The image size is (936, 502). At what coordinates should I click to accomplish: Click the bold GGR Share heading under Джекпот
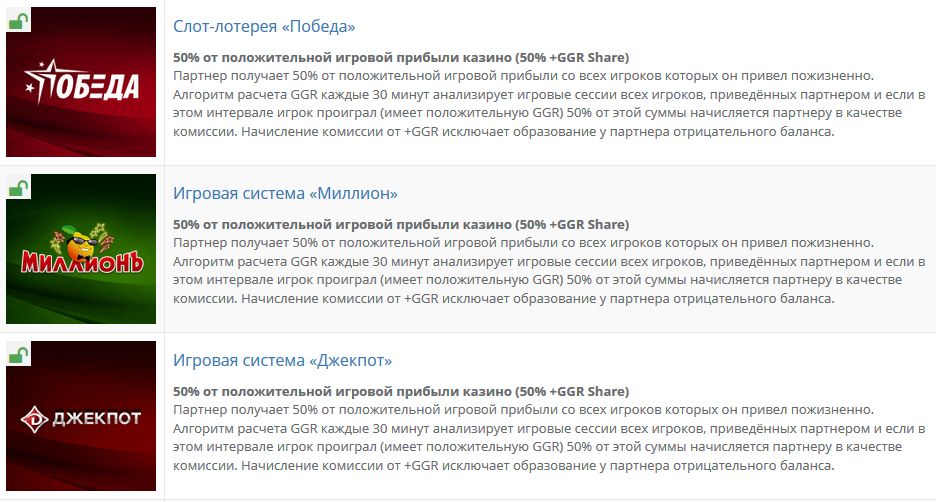point(400,391)
